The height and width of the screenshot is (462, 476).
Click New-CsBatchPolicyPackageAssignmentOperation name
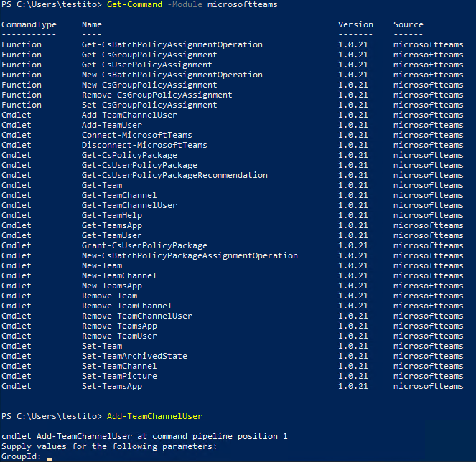coord(190,255)
